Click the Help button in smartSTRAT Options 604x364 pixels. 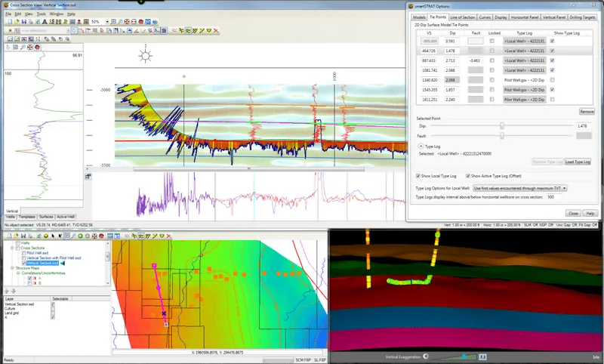[590, 213]
